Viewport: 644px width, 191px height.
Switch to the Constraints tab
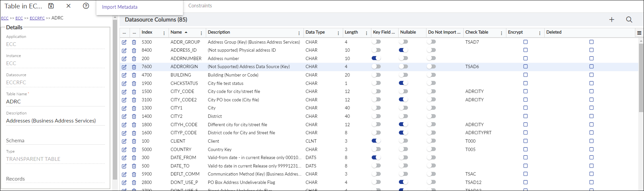tap(200, 6)
